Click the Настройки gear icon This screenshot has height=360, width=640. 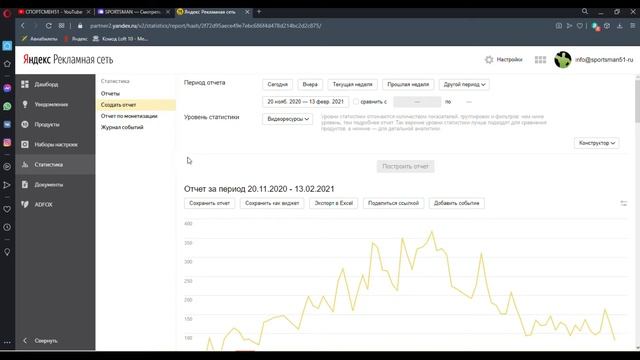pos(489,60)
